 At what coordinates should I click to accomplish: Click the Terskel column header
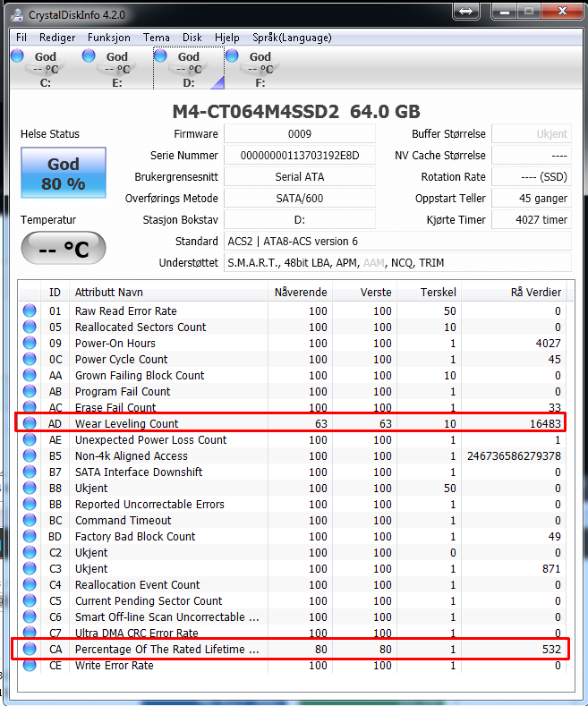point(429,293)
